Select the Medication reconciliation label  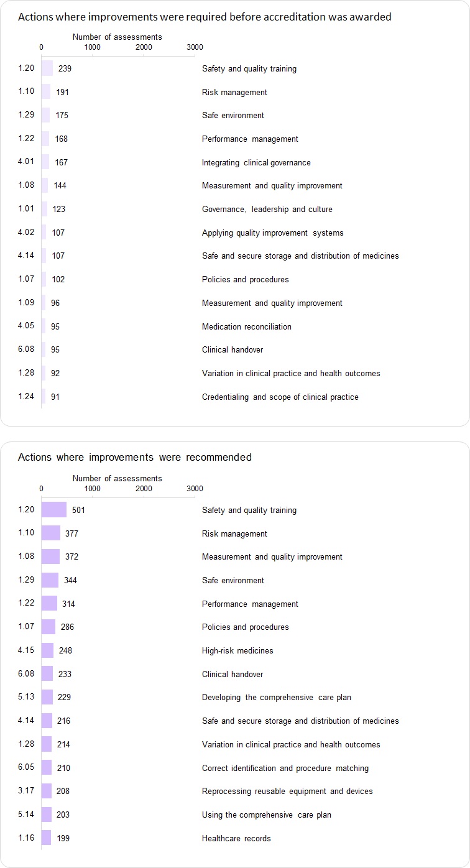(246, 326)
